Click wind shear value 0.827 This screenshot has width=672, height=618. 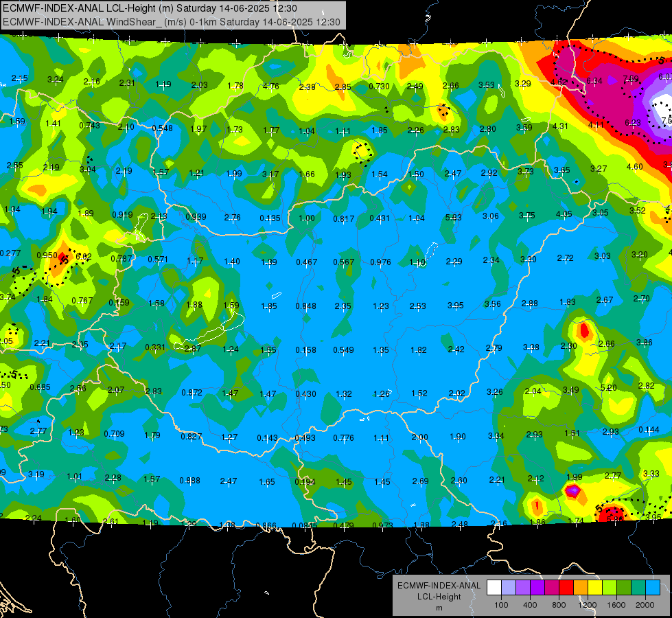point(191,436)
